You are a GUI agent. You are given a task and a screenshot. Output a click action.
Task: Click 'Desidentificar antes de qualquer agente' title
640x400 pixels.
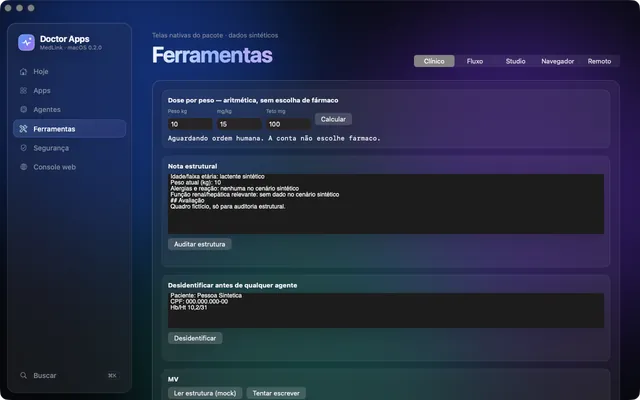(232, 285)
